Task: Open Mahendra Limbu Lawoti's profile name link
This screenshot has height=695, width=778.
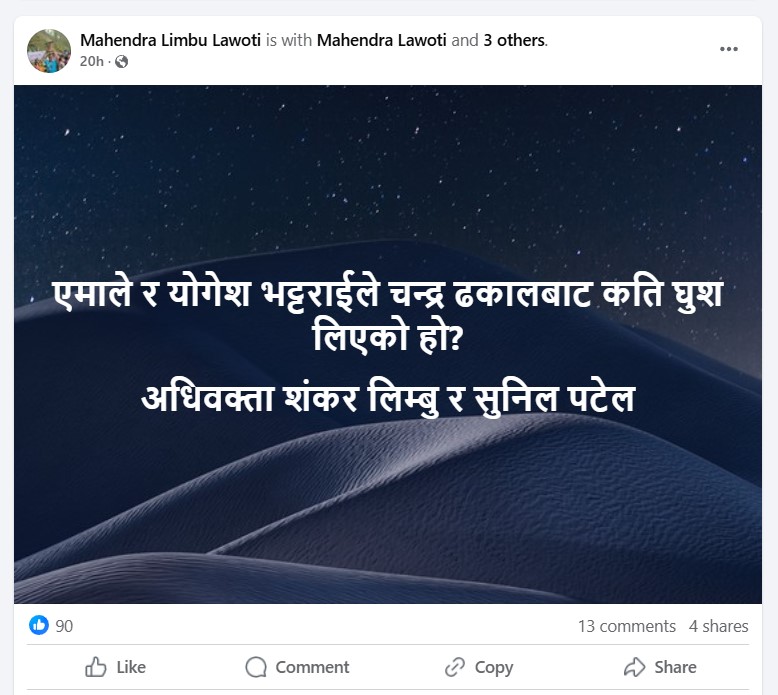Action: click(170, 40)
